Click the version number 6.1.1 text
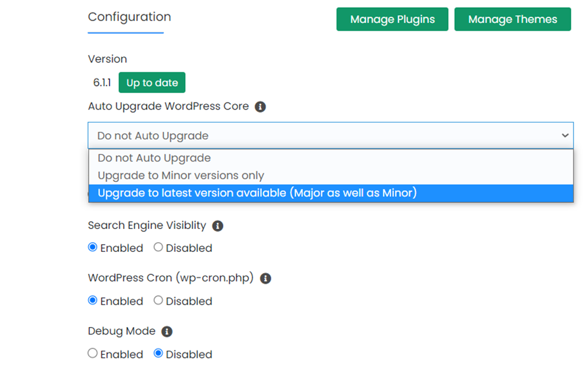The width and height of the screenshot is (588, 379). 102,83
